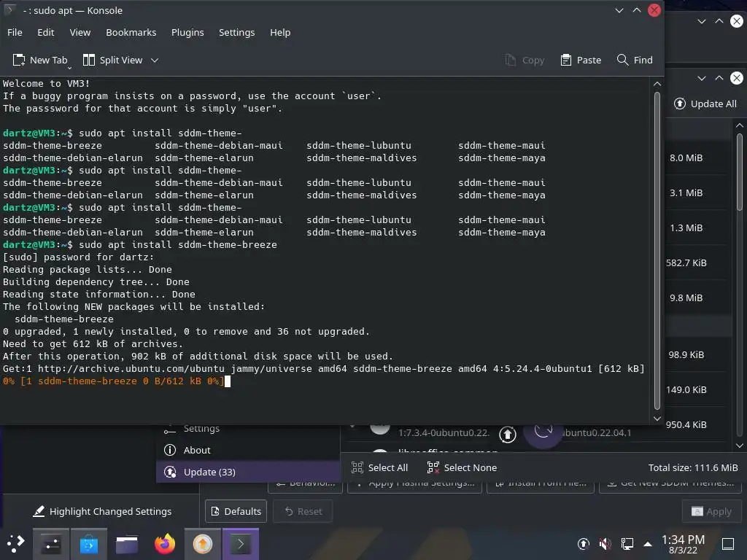Click Konsole scrollbar down arrow
This screenshot has width=747, height=560.
(657, 419)
